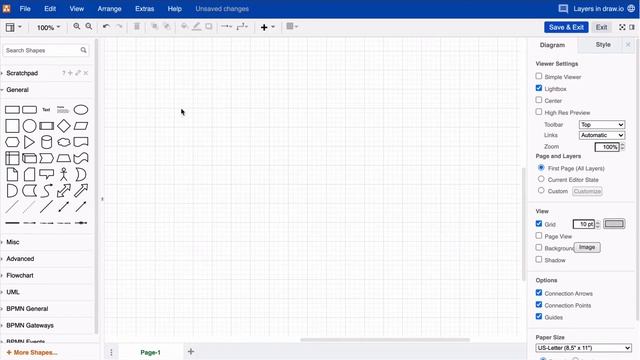
Task: Open the table dropdown in toolbar
Action: [x=292, y=27]
